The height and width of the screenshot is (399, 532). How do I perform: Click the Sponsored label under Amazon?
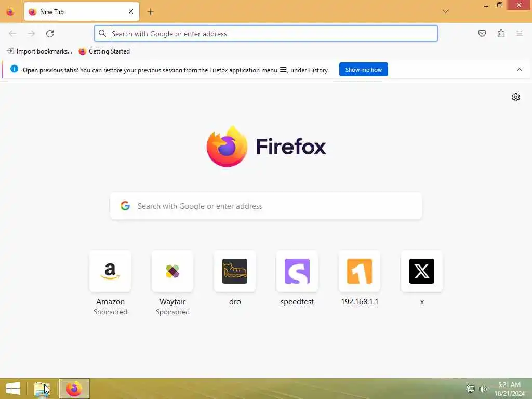110,312
